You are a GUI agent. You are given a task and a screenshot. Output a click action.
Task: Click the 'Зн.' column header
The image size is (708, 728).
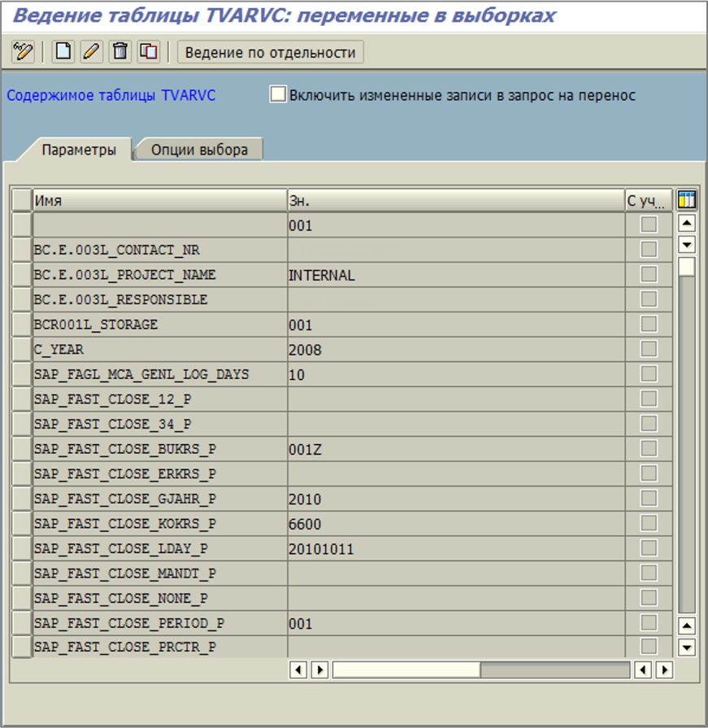(x=456, y=201)
